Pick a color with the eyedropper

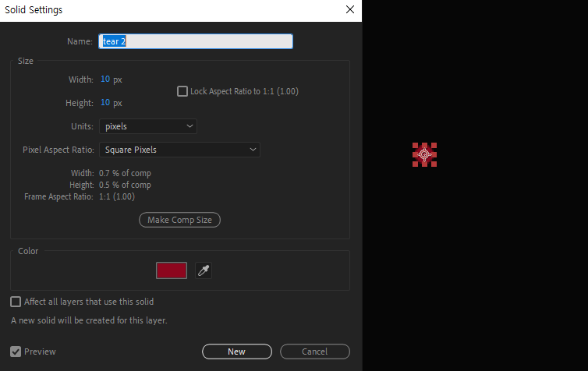tap(204, 270)
